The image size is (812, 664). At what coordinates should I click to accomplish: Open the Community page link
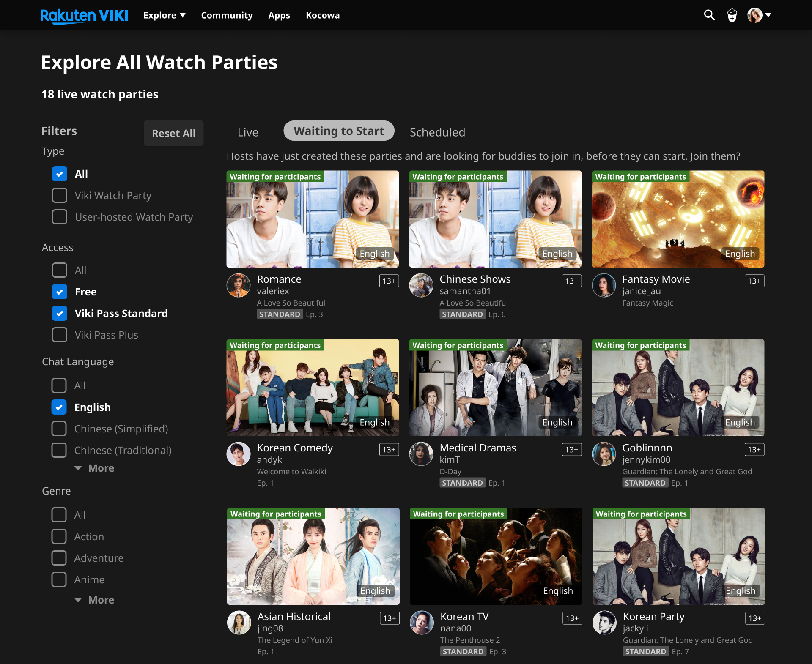(227, 15)
